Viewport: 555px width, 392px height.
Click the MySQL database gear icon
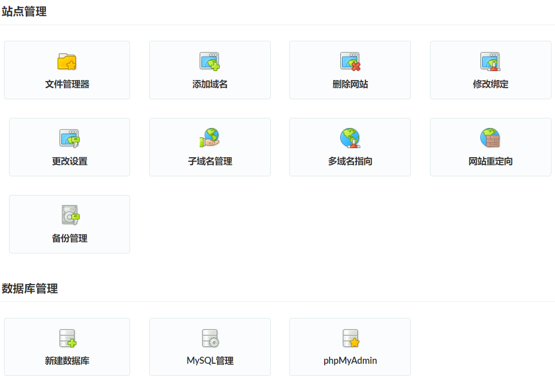(x=210, y=338)
